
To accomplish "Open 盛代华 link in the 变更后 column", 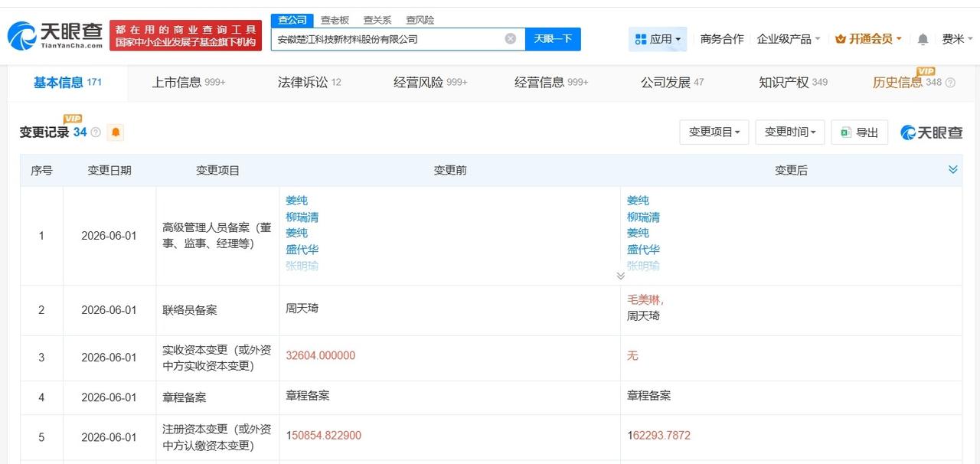I will point(643,250).
